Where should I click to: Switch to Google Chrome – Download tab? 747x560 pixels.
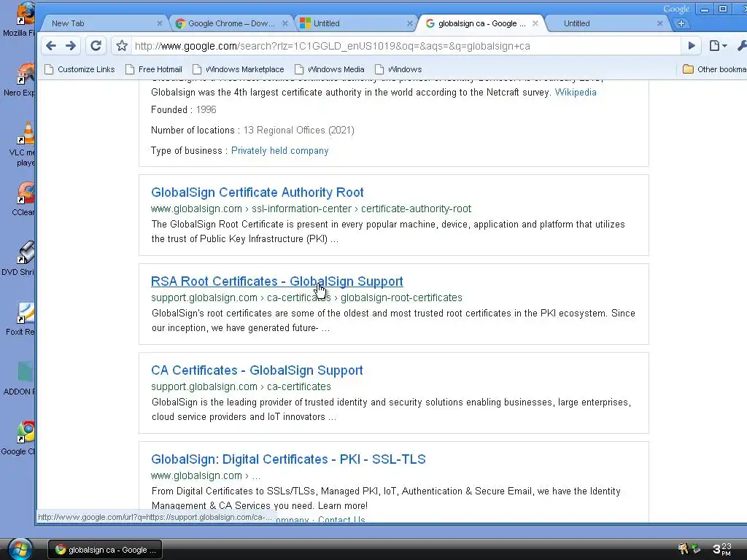(x=231, y=23)
